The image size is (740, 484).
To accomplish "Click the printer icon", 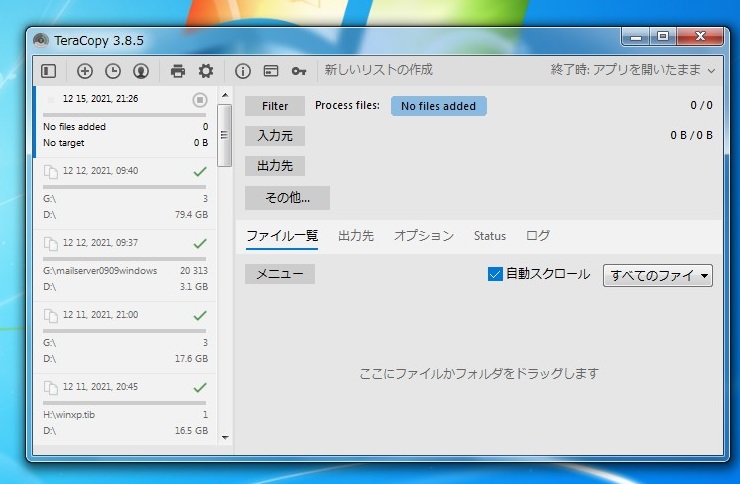I will pyautogui.click(x=177, y=71).
